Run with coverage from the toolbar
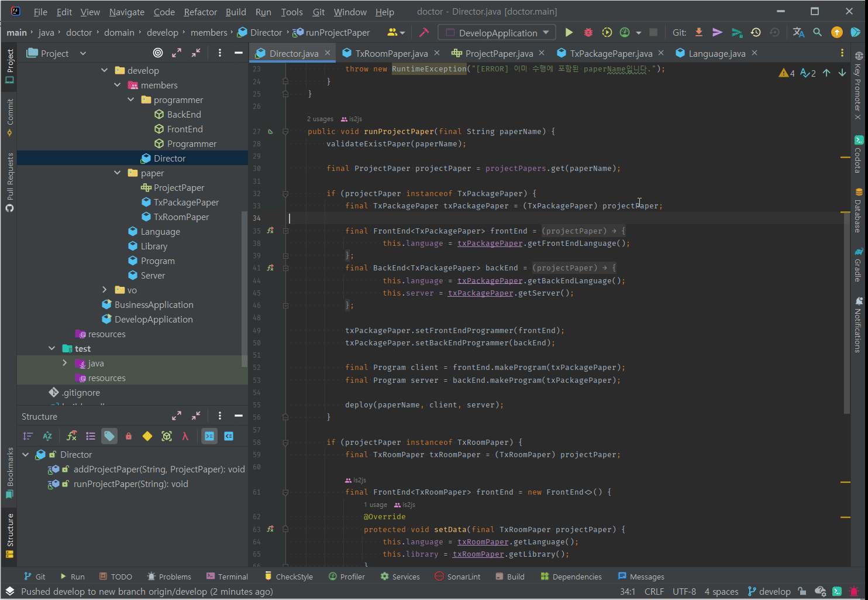Screen dimensions: 868x600 tap(607, 33)
